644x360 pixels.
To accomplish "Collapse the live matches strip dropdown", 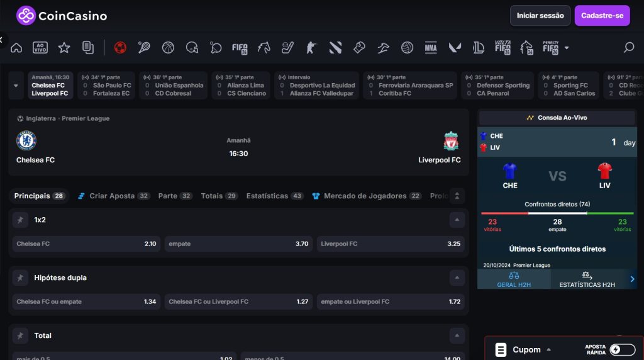I will [x=16, y=86].
